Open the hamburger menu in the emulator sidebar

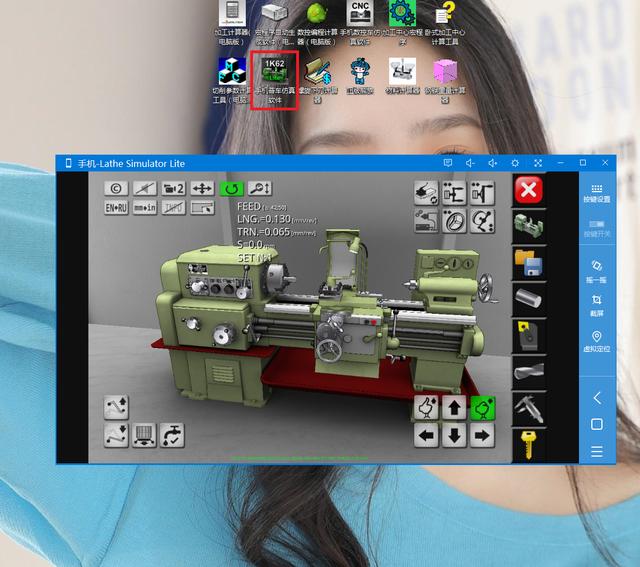[597, 451]
